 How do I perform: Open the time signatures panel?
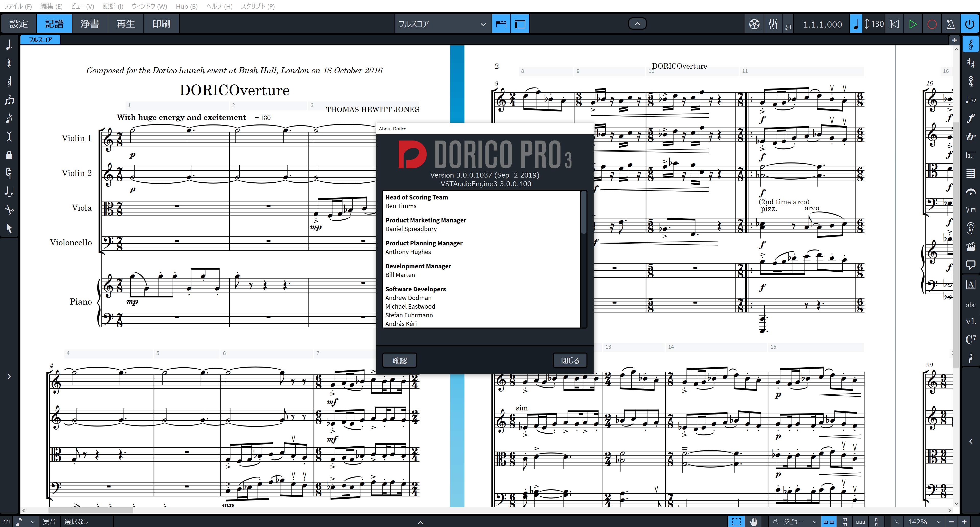971,81
